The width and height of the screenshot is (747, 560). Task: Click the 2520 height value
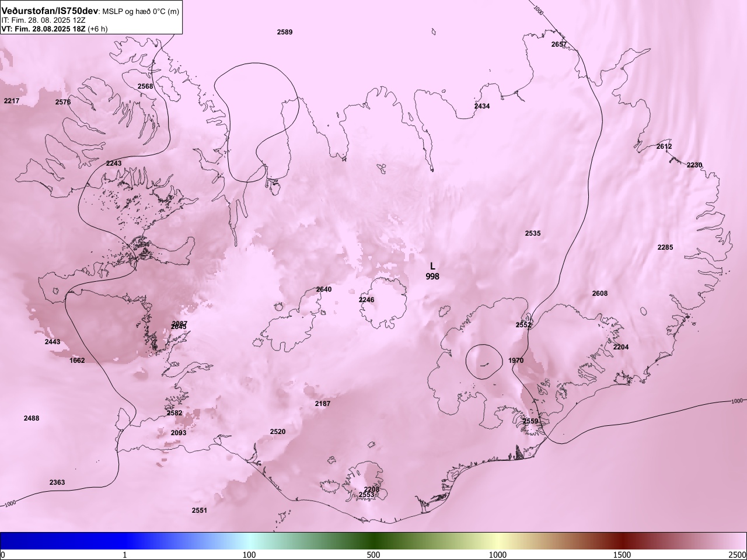click(278, 432)
